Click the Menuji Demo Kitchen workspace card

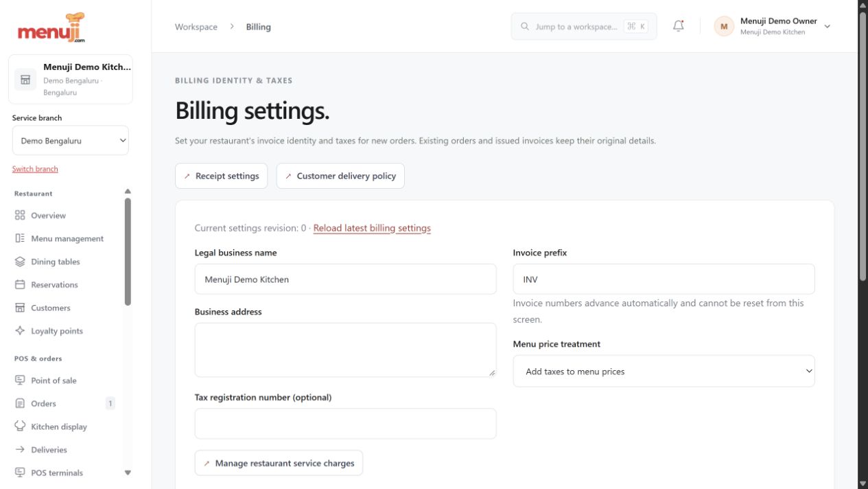pos(71,80)
